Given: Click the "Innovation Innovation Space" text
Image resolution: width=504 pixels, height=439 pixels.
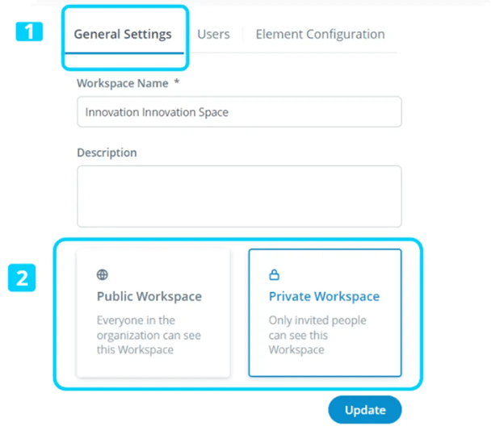Looking at the screenshot, I should click(157, 112).
